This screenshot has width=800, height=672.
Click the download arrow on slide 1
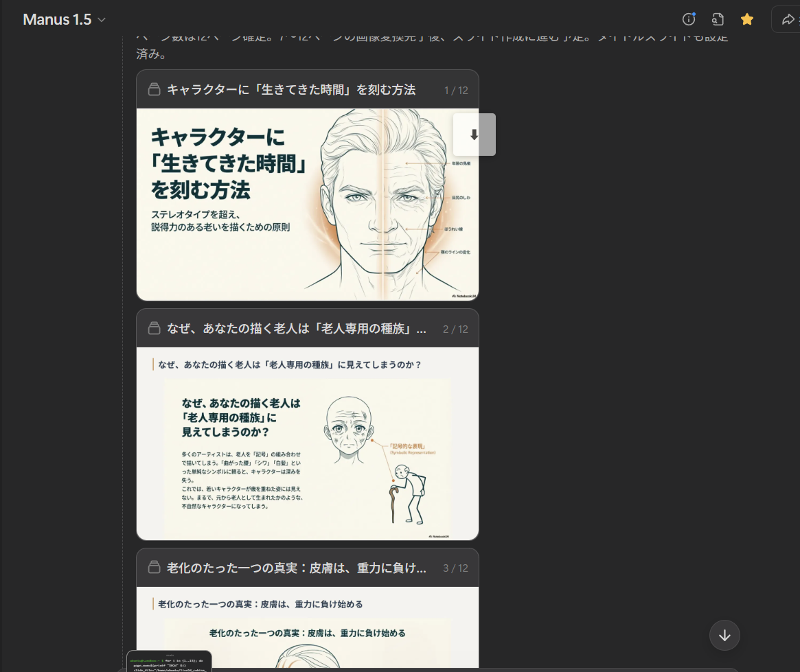[474, 135]
